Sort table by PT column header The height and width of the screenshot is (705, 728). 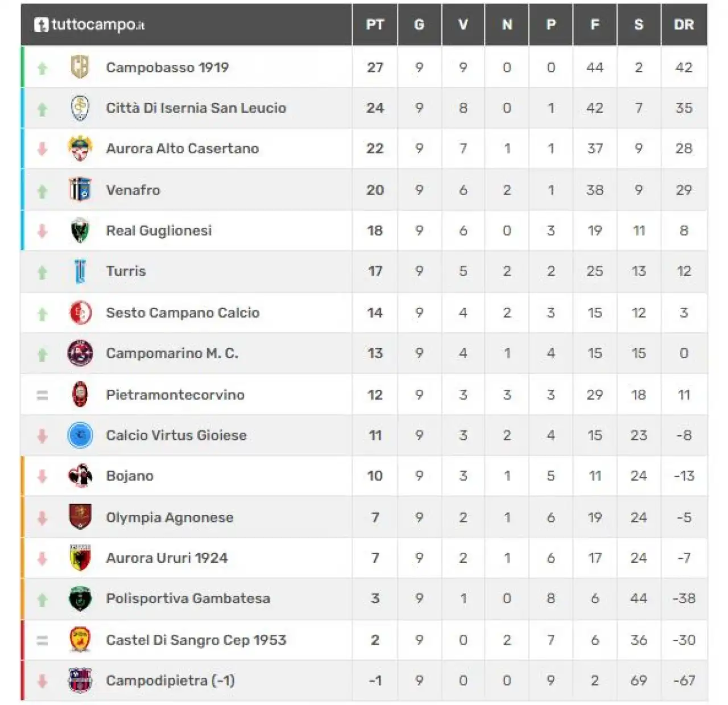(375, 24)
